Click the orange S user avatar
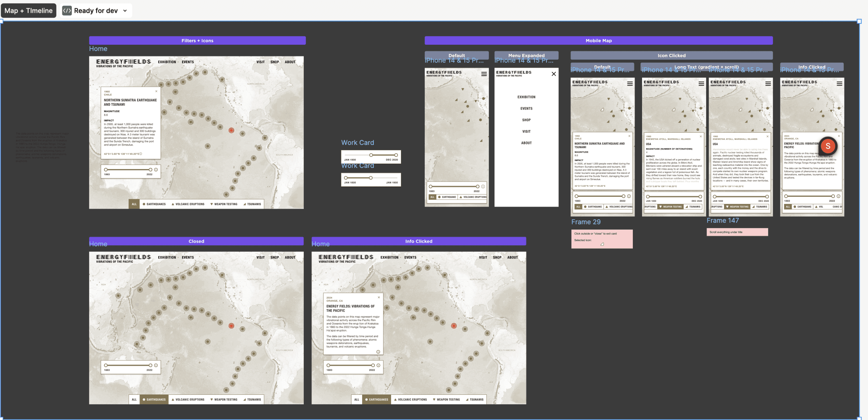 point(828,146)
